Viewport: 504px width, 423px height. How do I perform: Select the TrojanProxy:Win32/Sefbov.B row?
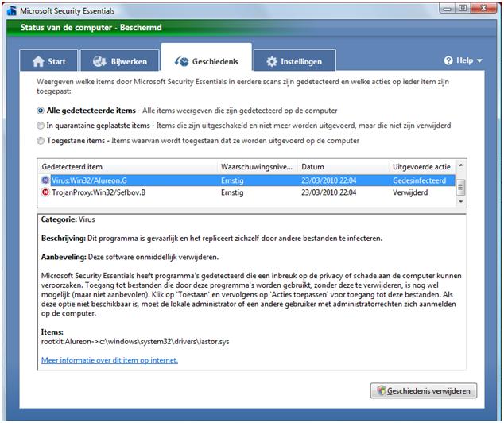(246, 192)
